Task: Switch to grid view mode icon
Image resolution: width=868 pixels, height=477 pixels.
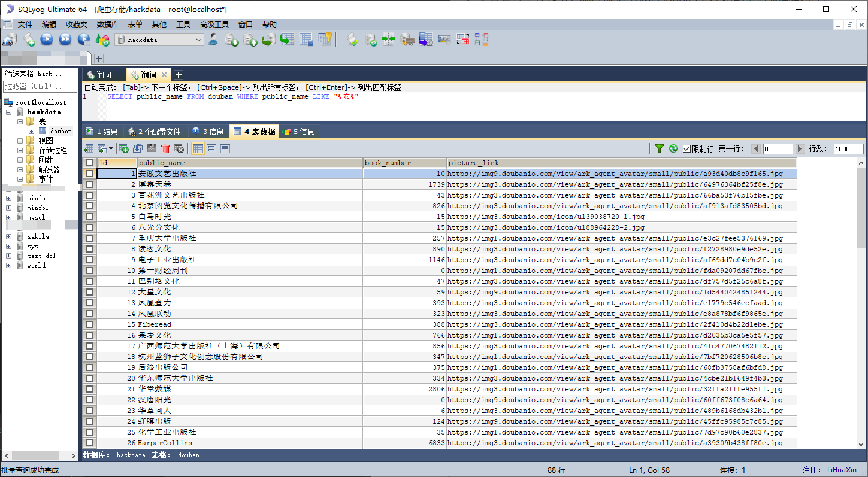Action: [x=198, y=148]
